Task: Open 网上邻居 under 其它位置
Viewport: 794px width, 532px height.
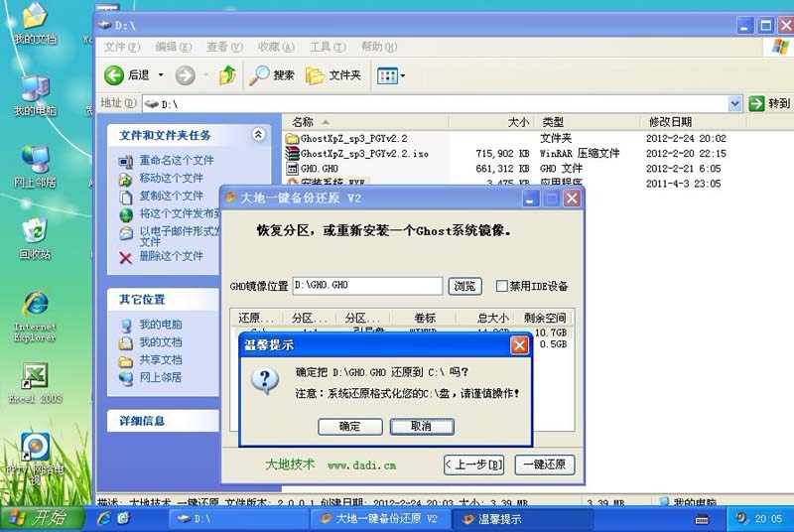Action: tap(161, 377)
